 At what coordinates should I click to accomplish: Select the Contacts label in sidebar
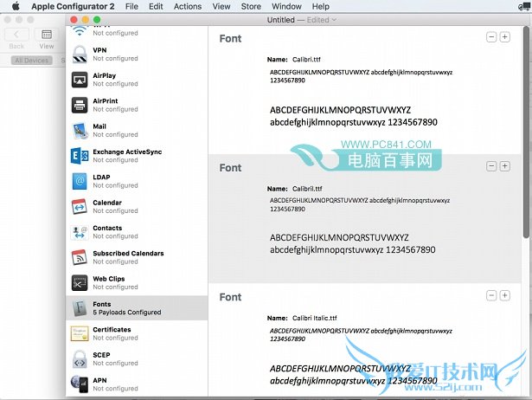pyautogui.click(x=107, y=228)
